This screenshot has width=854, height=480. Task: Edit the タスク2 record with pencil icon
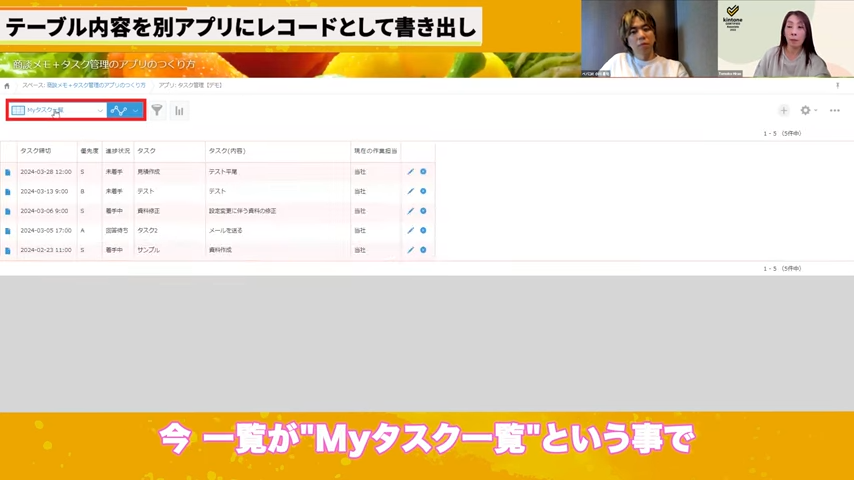point(411,230)
